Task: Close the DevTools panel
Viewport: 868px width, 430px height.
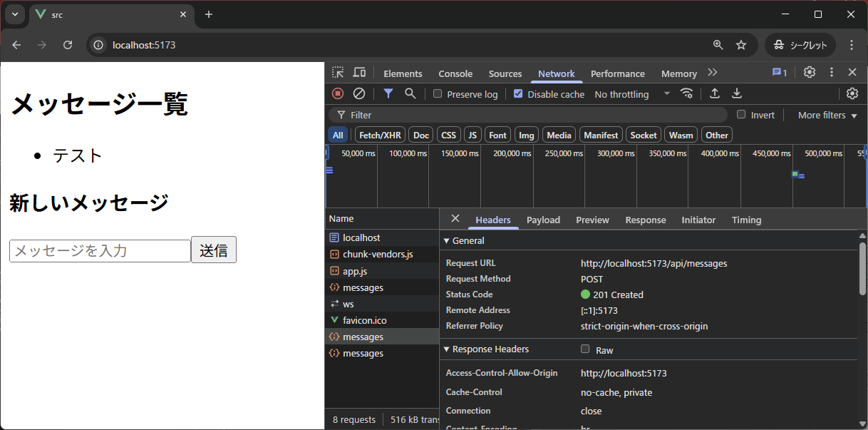Action: pyautogui.click(x=852, y=73)
